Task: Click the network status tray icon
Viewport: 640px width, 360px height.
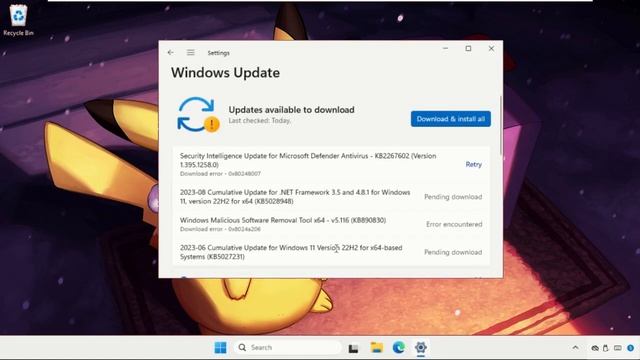Action: [595, 348]
